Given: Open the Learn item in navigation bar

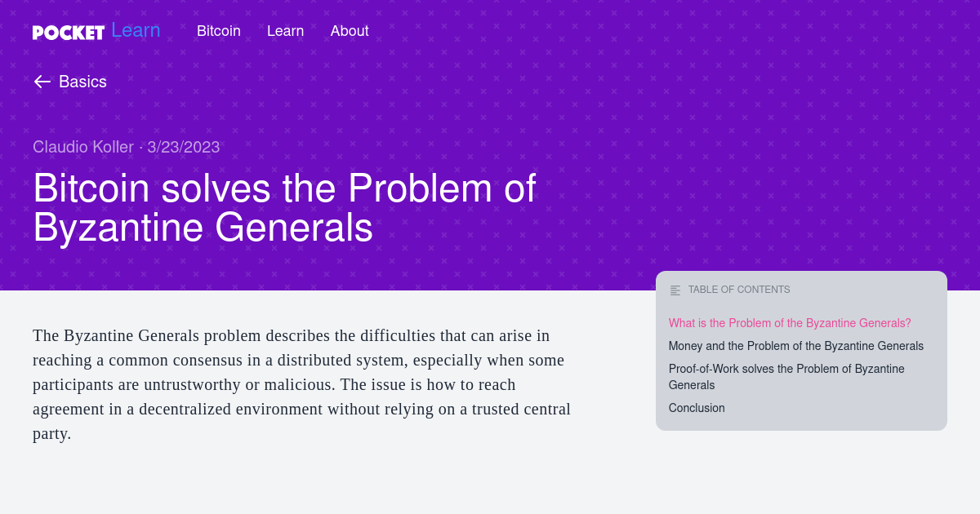Looking at the screenshot, I should [x=285, y=31].
